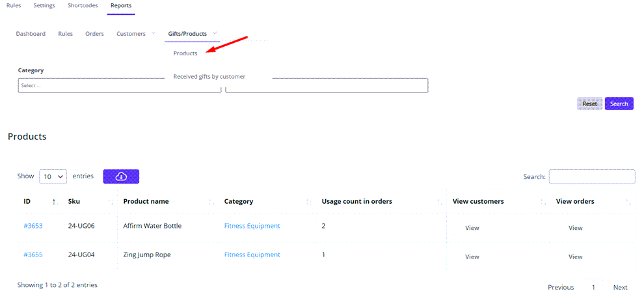Sort by Category column arrows
The height and width of the screenshot is (304, 644).
309,202
